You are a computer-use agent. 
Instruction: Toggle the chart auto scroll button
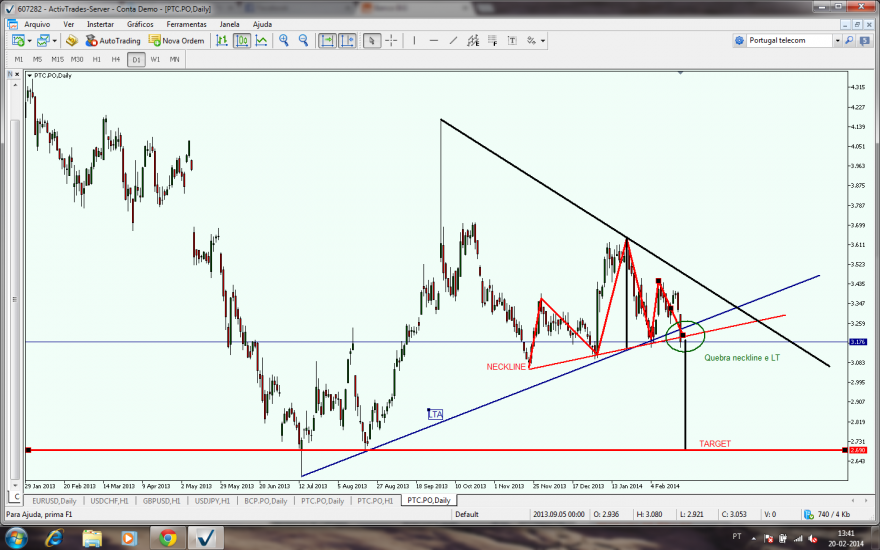(327, 40)
